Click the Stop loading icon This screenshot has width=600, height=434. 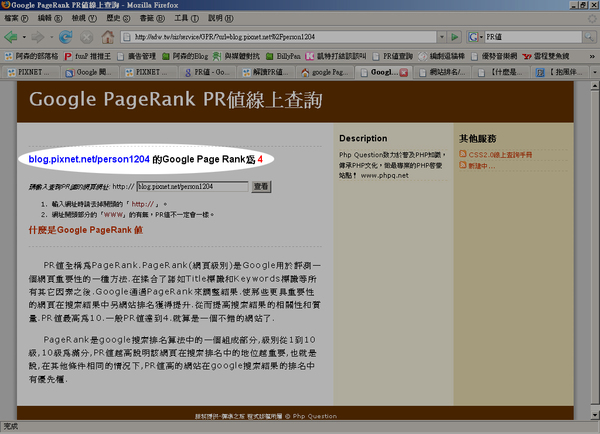click(x=86, y=37)
